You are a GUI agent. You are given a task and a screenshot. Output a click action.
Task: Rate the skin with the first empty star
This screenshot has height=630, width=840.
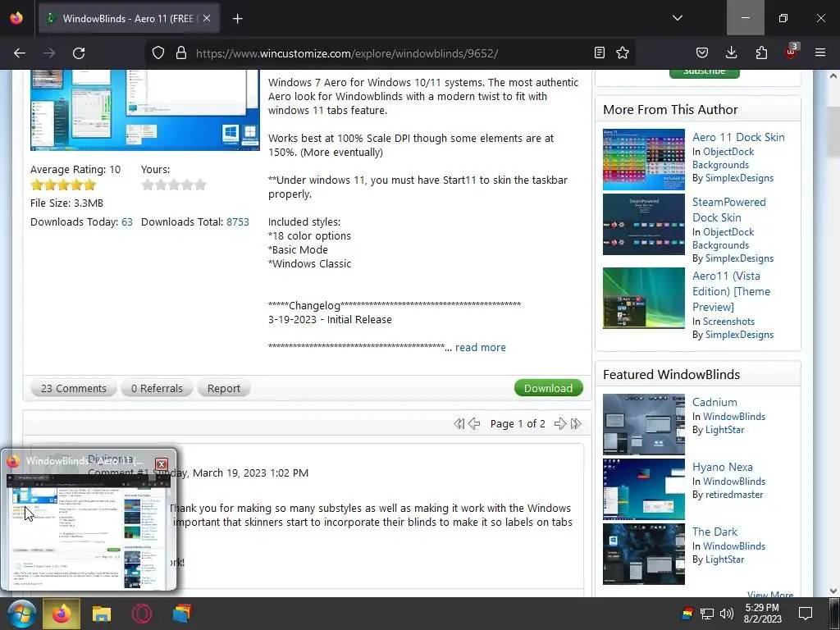pyautogui.click(x=148, y=185)
